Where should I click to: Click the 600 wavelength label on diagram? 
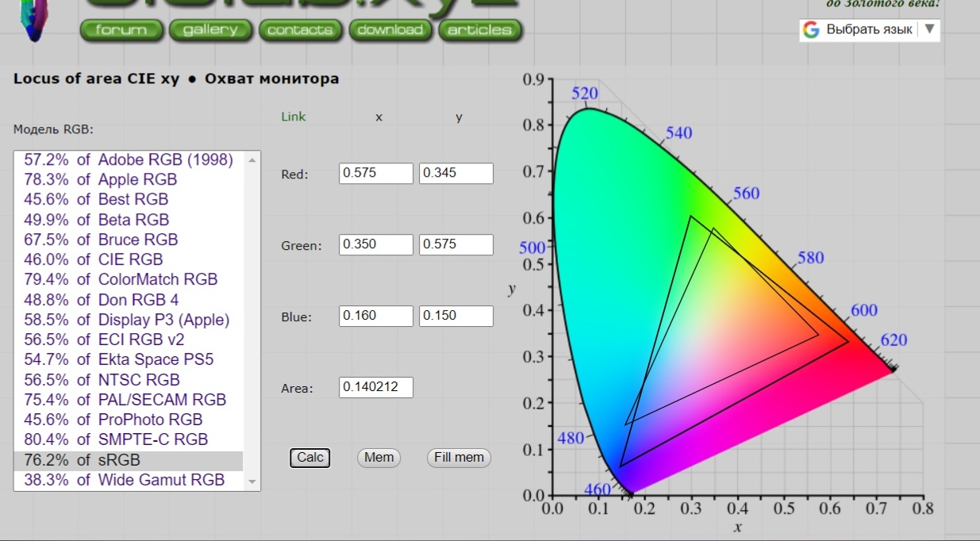coord(864,310)
